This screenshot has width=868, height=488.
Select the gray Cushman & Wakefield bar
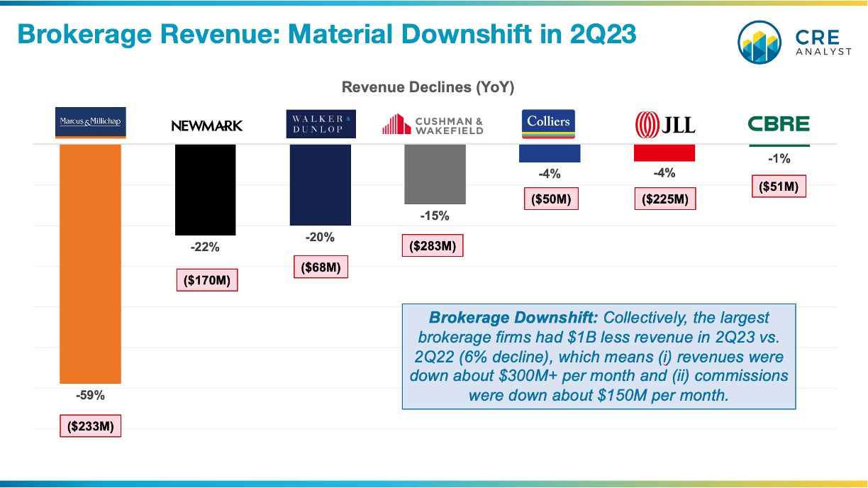pos(435,174)
